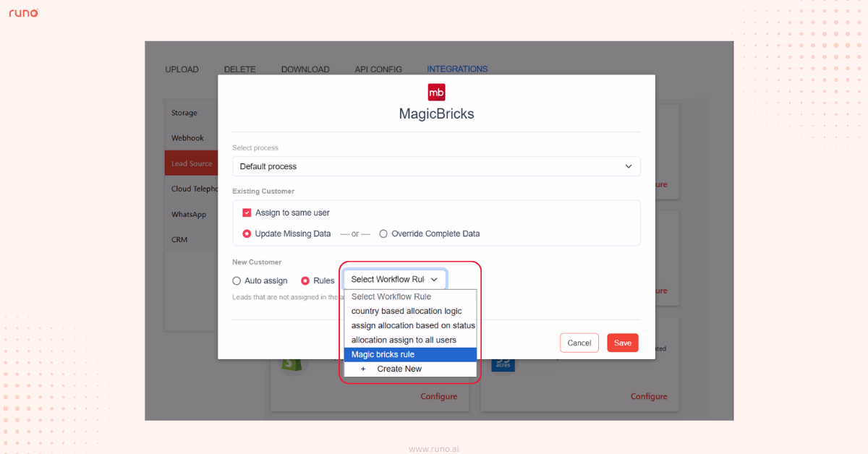Click Configure under the 99acres card
Image resolution: width=868 pixels, height=454 pixels.
point(649,396)
